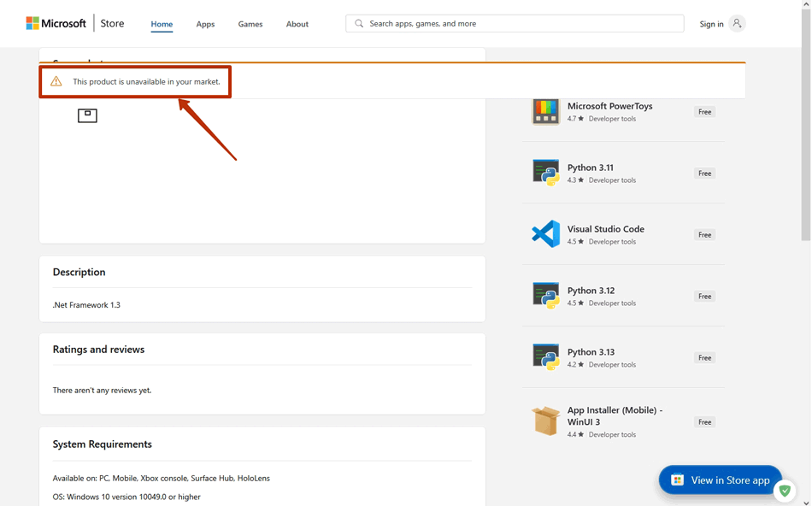Viewport: 812px width, 506px height.
Task: Click the magnifier search icon
Action: (x=359, y=23)
